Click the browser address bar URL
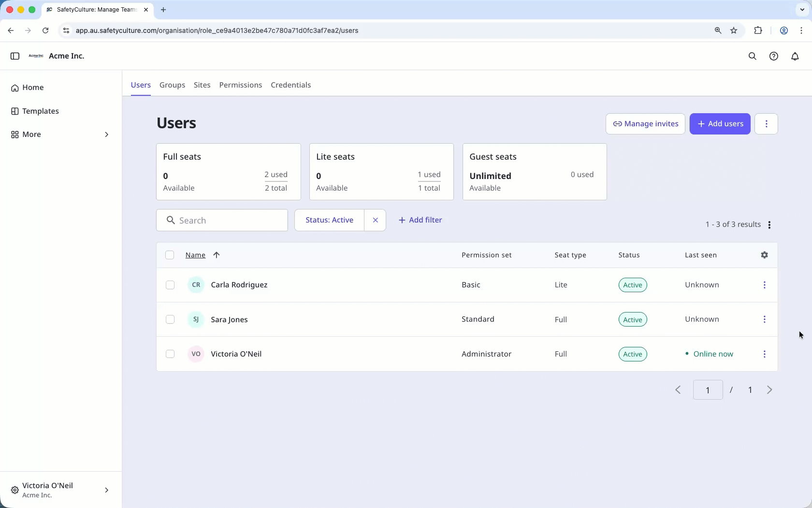The width and height of the screenshot is (812, 508). coord(217,30)
